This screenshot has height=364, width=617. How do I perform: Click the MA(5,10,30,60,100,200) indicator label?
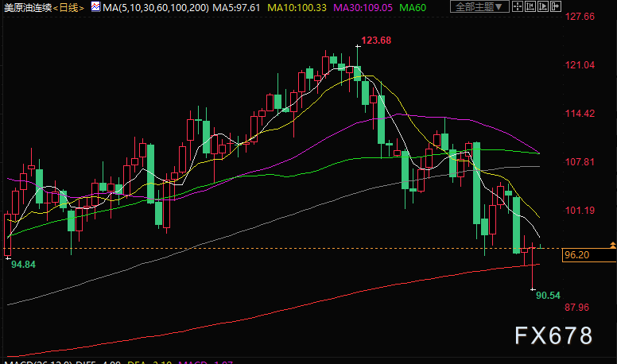[x=156, y=7]
